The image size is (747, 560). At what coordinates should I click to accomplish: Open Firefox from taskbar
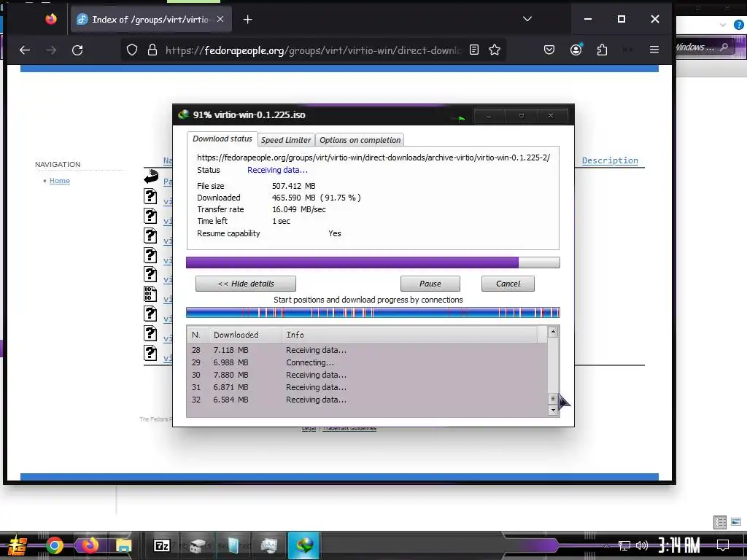(x=90, y=545)
